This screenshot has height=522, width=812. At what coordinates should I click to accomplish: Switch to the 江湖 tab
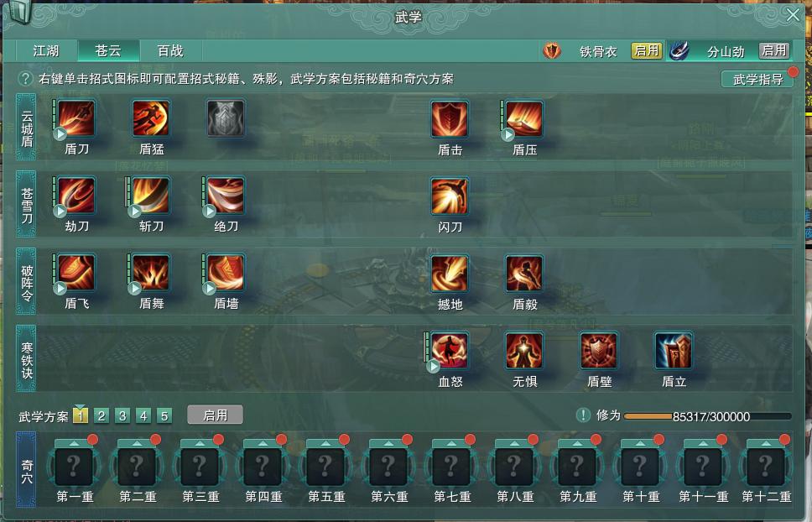[46, 50]
